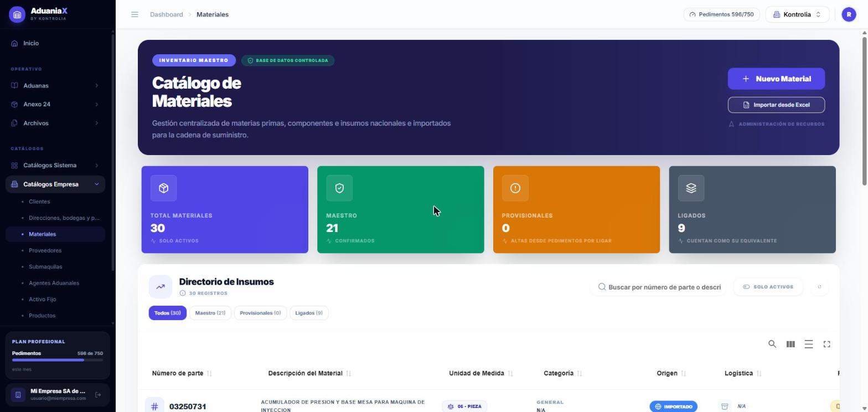Select the Ligados (9) tab

309,313
